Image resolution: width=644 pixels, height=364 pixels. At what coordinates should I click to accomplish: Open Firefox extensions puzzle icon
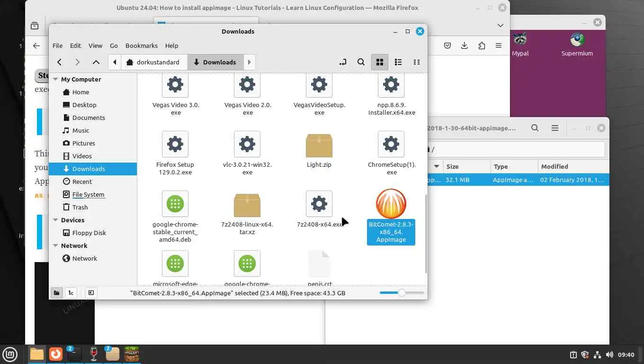pyautogui.click(x=482, y=45)
